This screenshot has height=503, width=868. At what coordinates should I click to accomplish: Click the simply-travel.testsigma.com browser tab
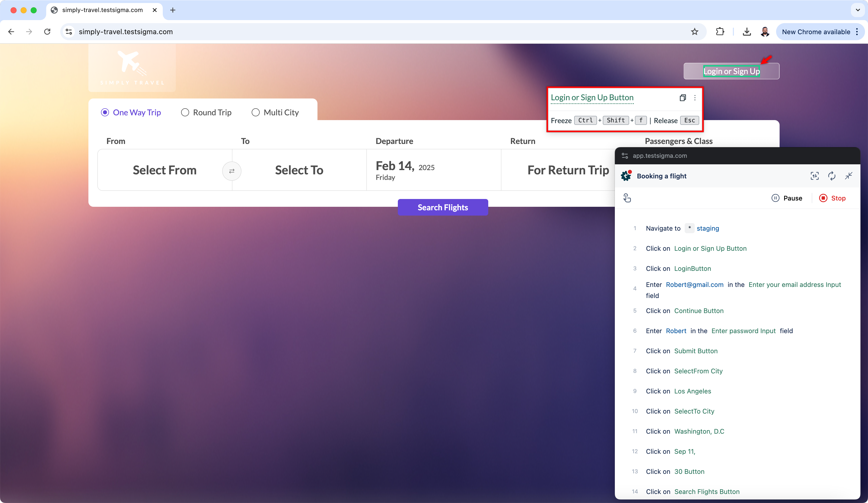coord(102,10)
